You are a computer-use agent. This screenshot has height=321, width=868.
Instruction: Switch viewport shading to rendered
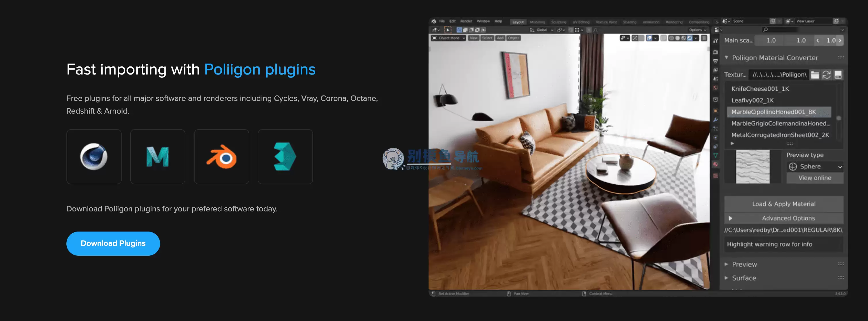[690, 38]
